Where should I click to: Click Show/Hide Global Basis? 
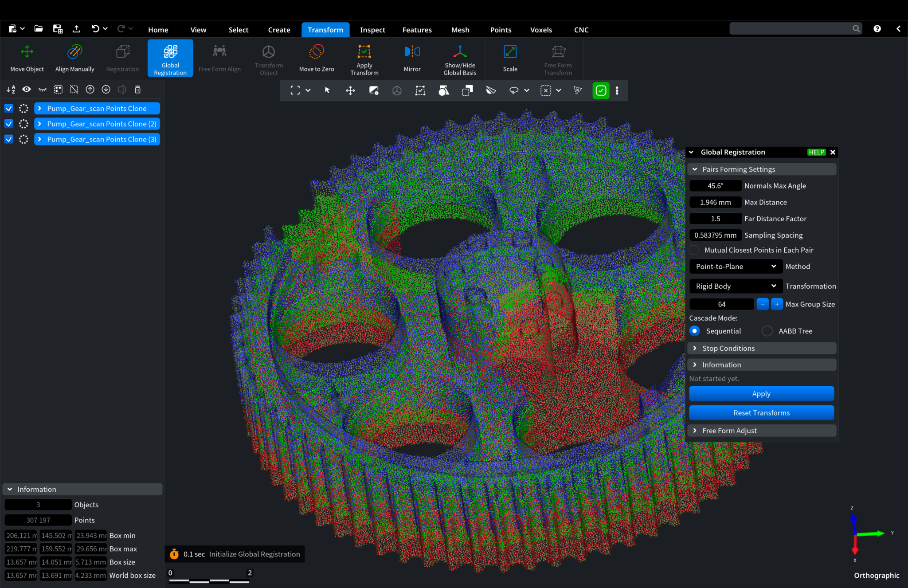pos(460,58)
